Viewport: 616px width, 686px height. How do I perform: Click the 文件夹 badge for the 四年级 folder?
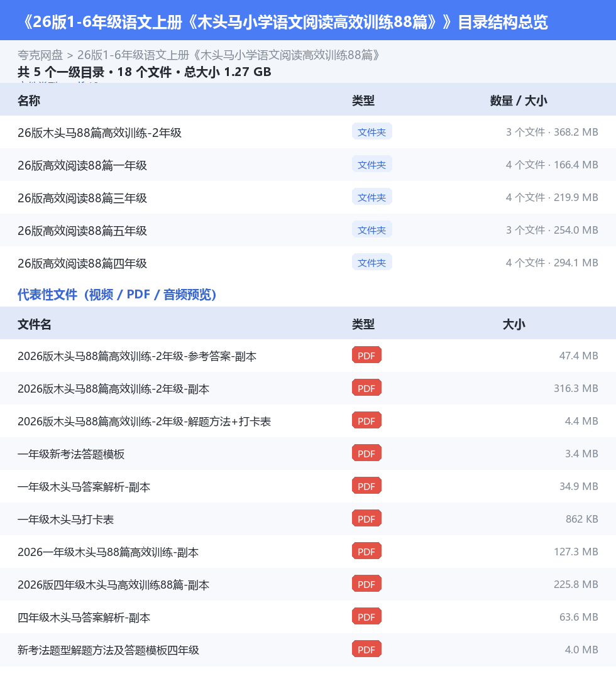click(371, 263)
